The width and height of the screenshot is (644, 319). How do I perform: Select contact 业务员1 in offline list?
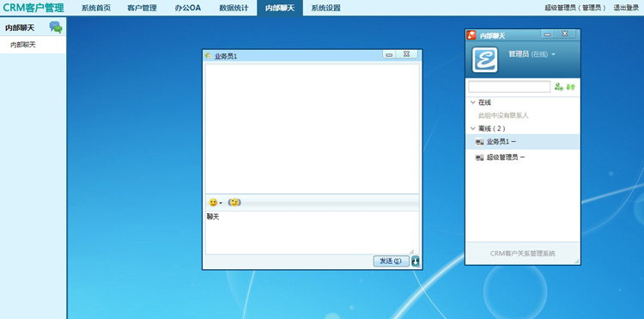522,142
